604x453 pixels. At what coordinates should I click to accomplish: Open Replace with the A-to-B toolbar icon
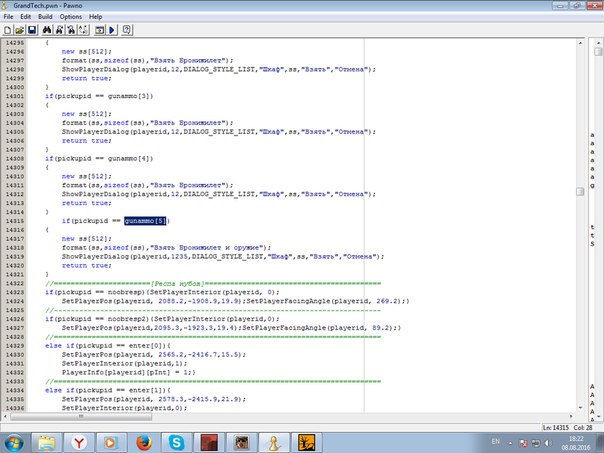[84, 30]
